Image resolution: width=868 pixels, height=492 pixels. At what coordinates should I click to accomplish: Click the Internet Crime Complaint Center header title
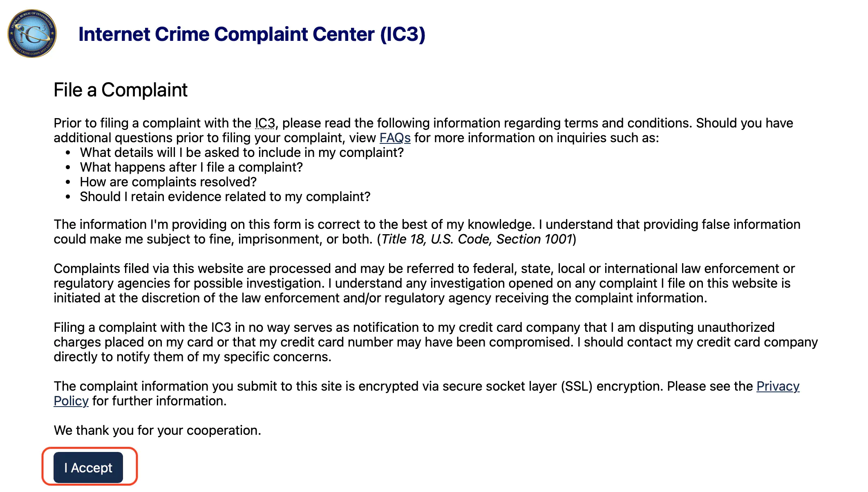click(252, 34)
